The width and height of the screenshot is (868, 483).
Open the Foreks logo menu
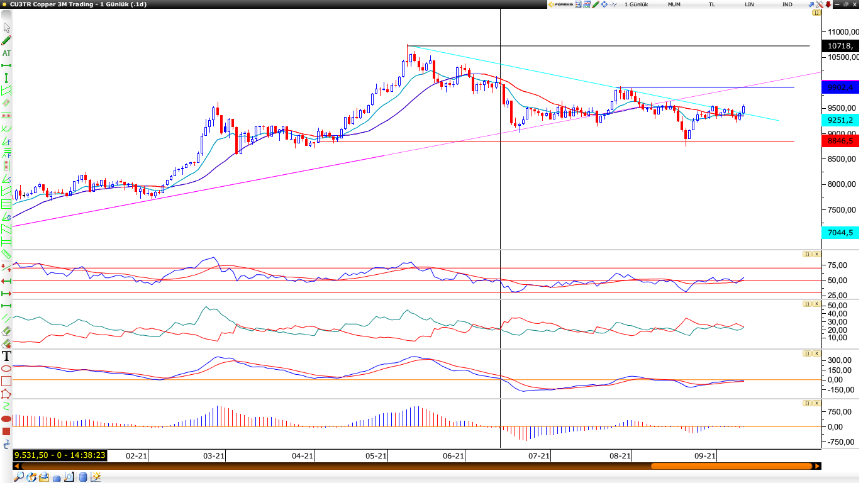(x=561, y=4)
